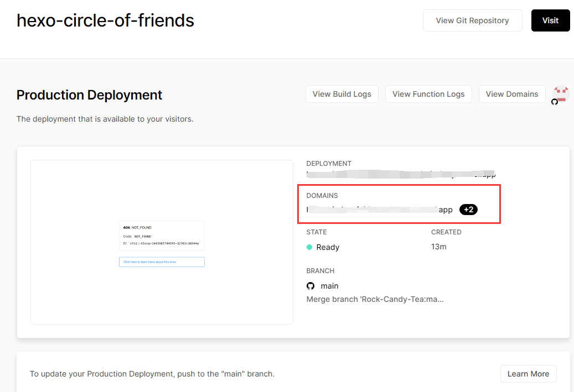Click the View Git Repository button

pyautogui.click(x=472, y=20)
